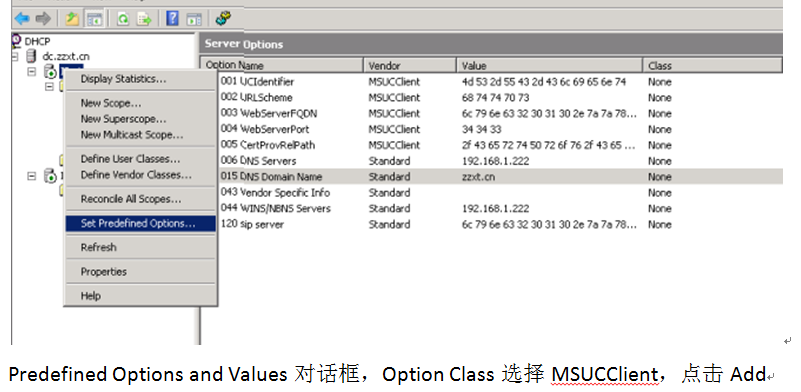Open Help via blue question mark icon

(173, 19)
